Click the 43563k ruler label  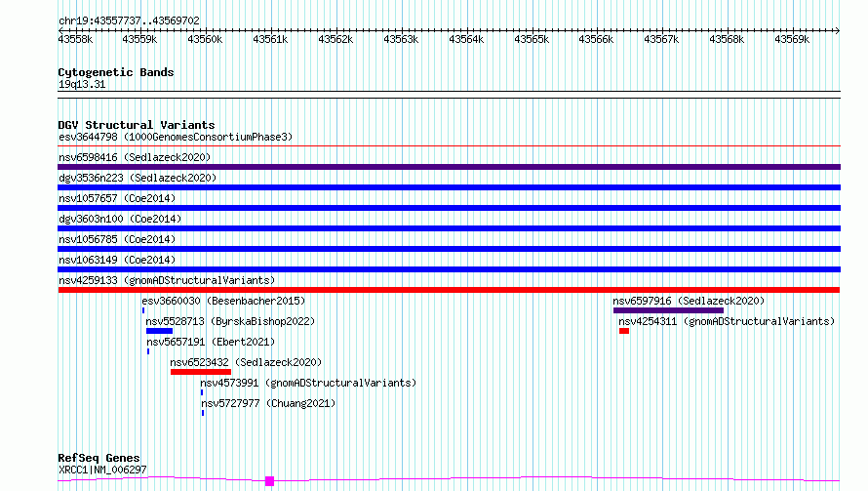(402, 39)
